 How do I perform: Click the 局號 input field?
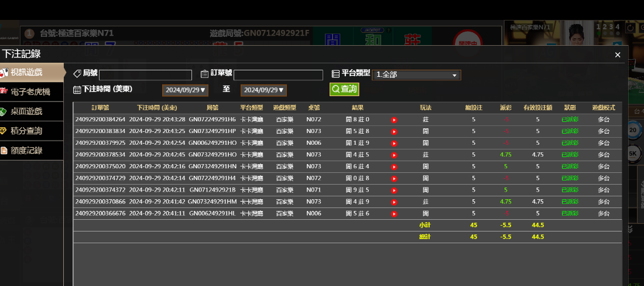[145, 75]
